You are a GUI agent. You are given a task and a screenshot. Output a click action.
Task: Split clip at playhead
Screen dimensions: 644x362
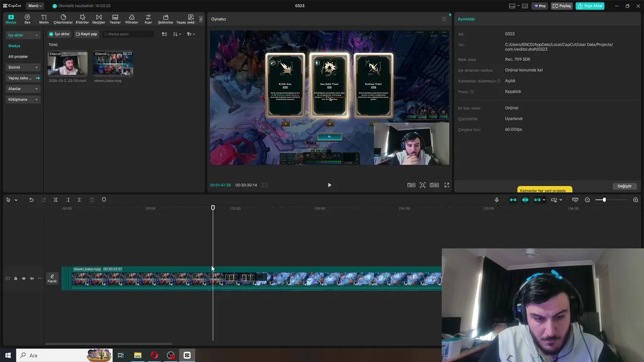pos(55,200)
